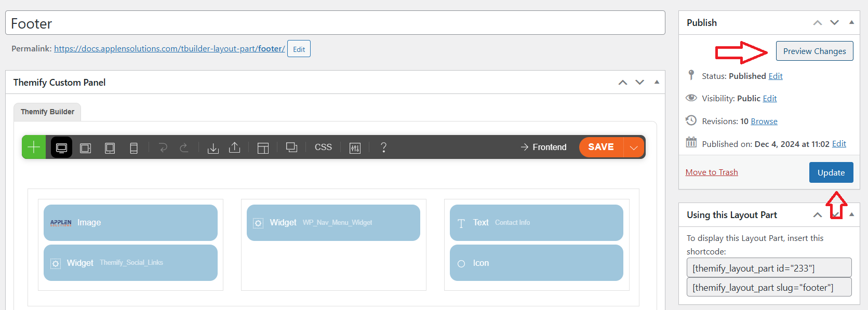Screen dimensions: 868x310
Task: Edit the Public visibility
Action: pos(770,98)
